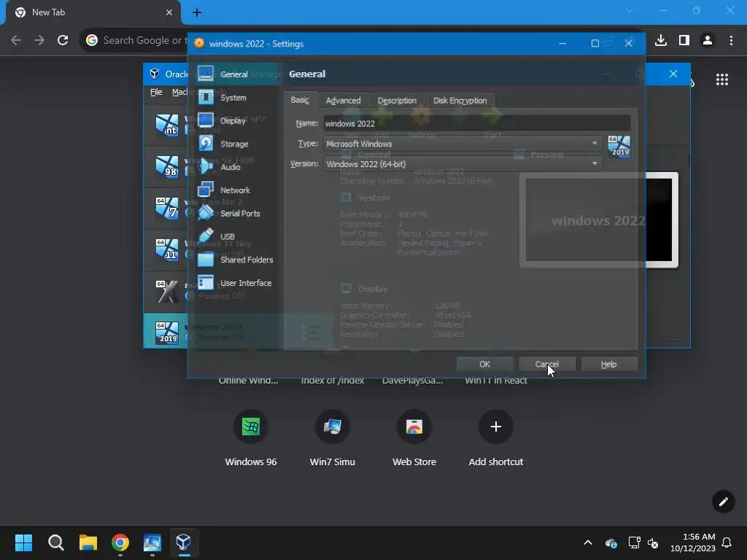
Task: Toggle Chrome side panel
Action: click(684, 41)
